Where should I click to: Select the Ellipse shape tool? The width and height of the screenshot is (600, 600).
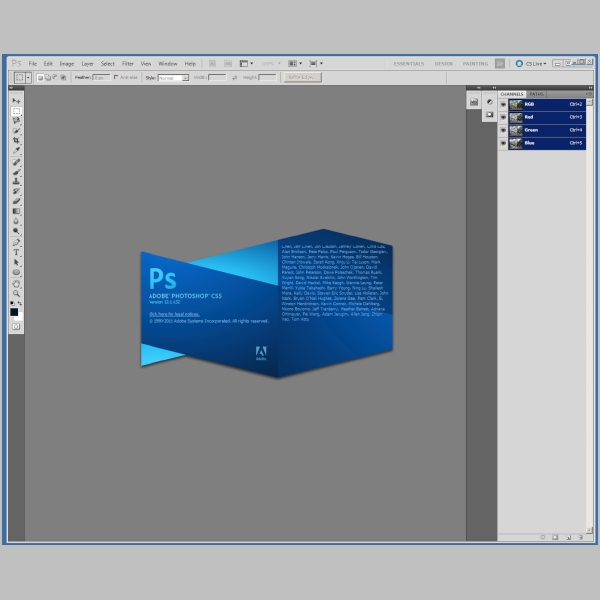16,272
